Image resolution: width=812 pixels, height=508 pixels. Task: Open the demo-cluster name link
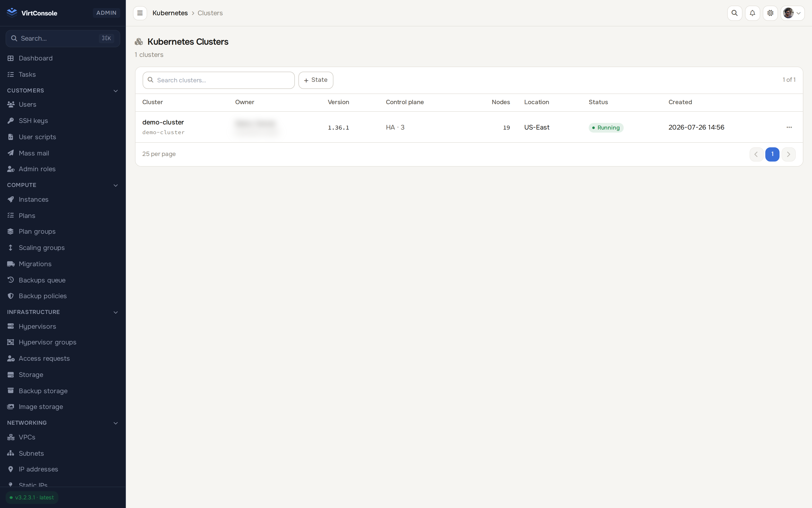pyautogui.click(x=163, y=122)
